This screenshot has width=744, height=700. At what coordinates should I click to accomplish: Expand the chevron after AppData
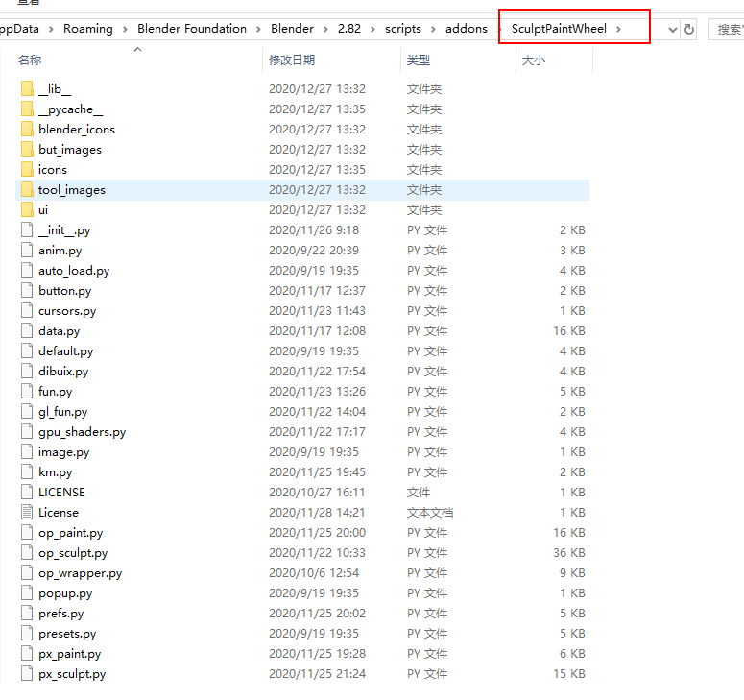51,29
